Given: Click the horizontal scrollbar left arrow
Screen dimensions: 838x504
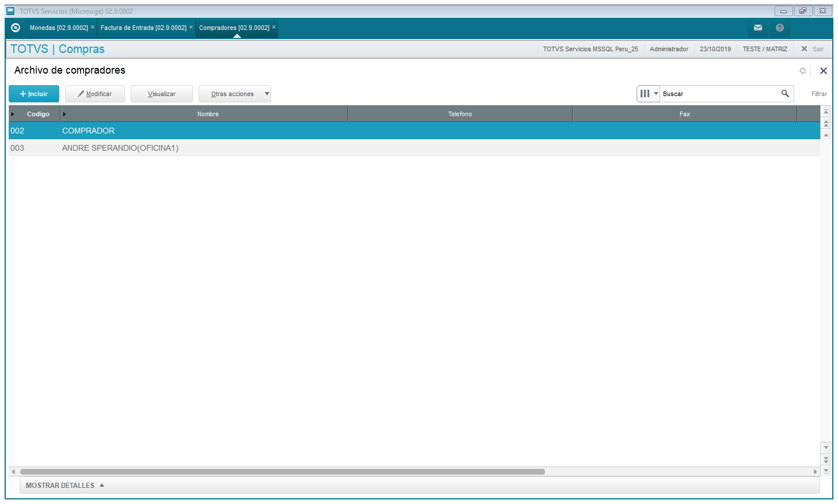Looking at the screenshot, I should pos(13,472).
